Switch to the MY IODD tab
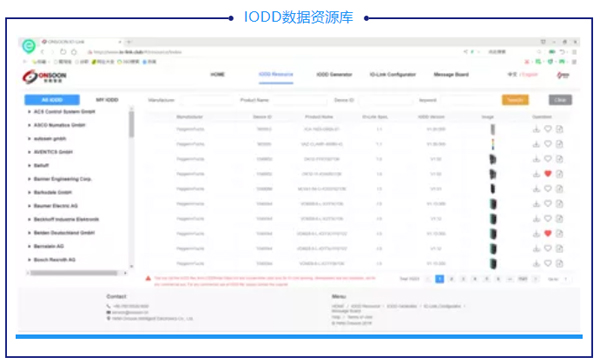 (107, 100)
